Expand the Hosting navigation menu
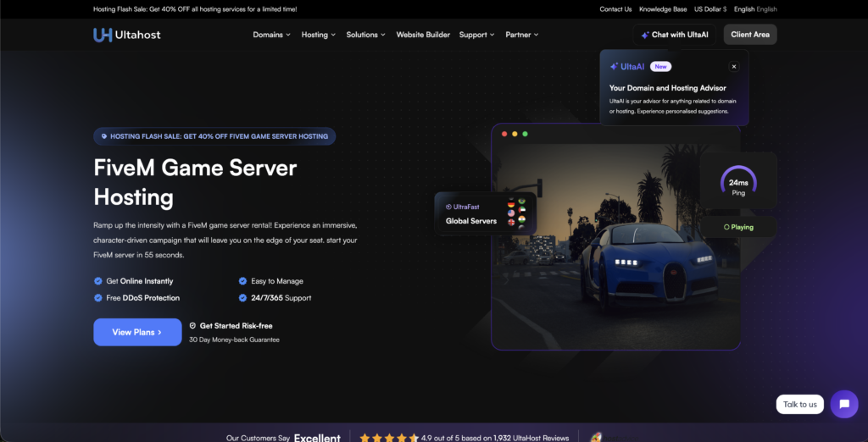868x442 pixels. pos(319,35)
